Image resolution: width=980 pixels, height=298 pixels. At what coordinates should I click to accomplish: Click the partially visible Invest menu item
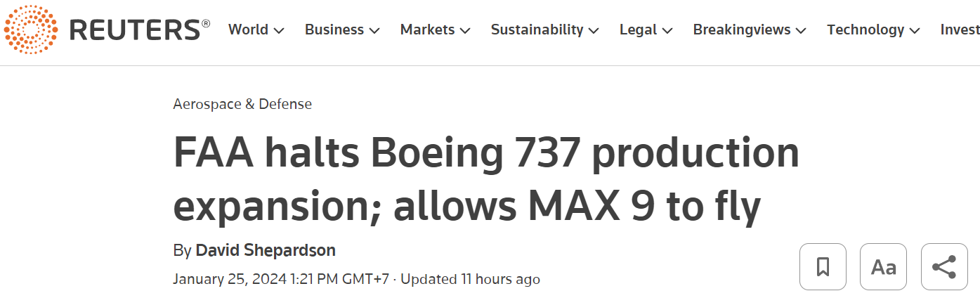[960, 30]
